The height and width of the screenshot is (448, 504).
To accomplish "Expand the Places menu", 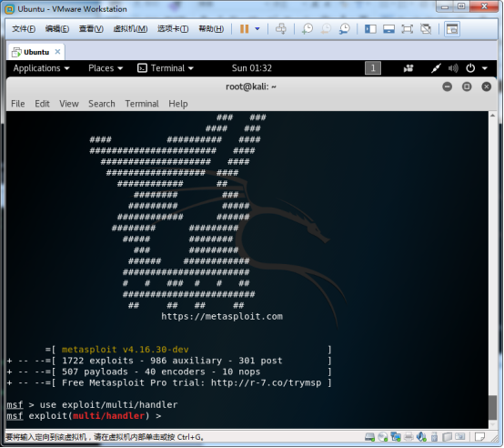I will (x=106, y=68).
